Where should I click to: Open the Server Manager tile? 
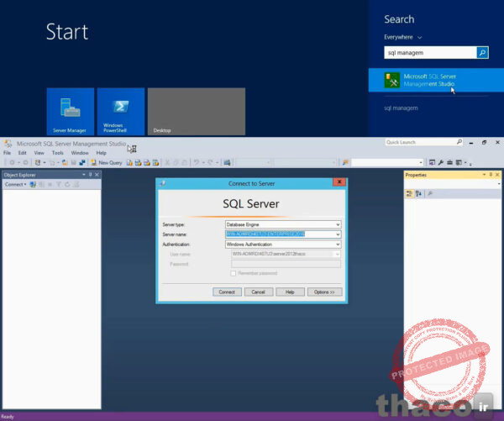point(70,111)
